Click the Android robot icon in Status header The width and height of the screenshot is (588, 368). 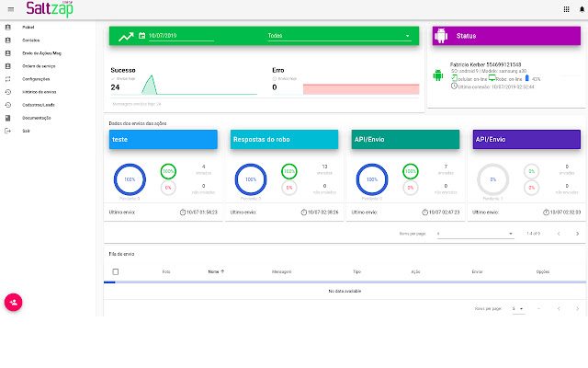(441, 36)
